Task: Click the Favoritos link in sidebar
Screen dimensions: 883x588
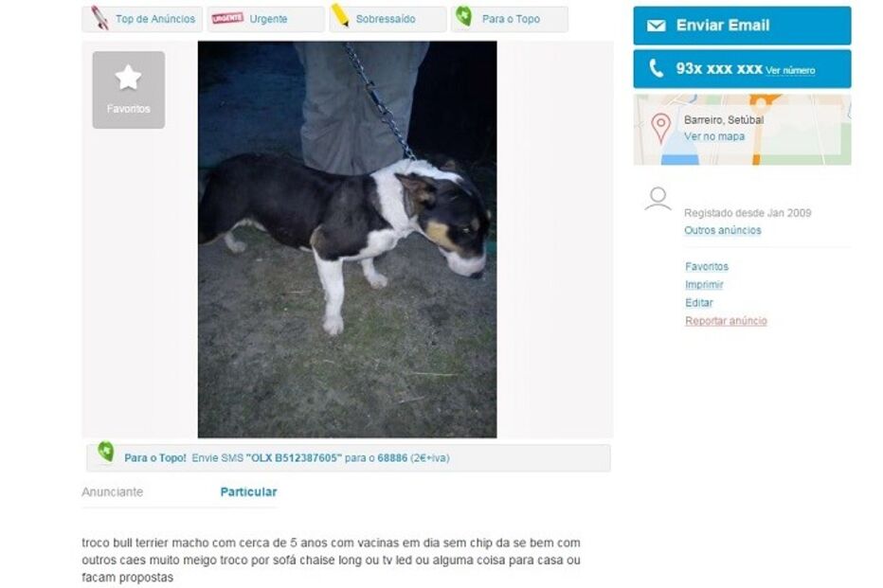Action: pyautogui.click(x=707, y=267)
